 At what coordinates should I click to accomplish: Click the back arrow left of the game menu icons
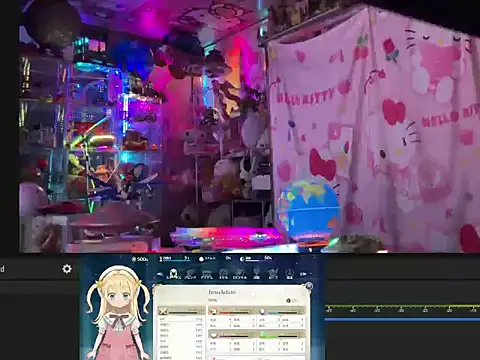click(160, 274)
